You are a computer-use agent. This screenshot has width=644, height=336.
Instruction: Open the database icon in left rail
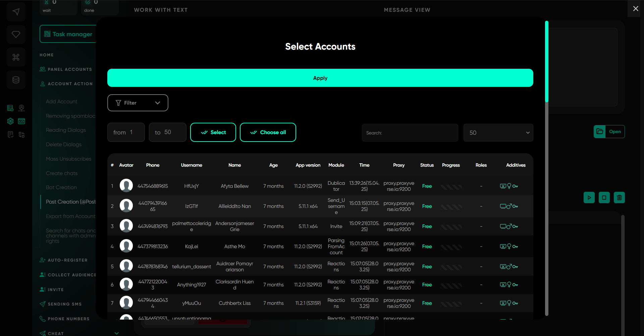[16, 80]
